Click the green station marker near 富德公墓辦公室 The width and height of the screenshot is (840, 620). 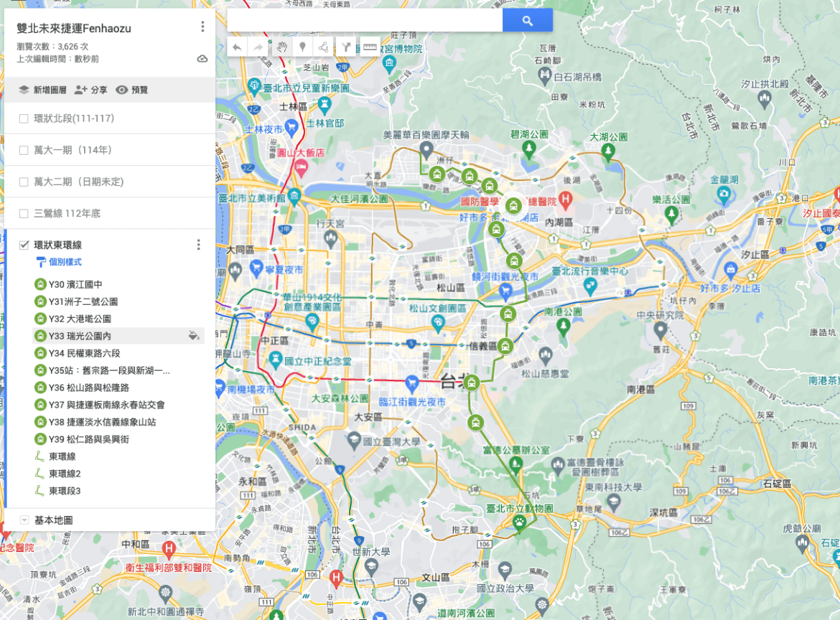coord(475,423)
